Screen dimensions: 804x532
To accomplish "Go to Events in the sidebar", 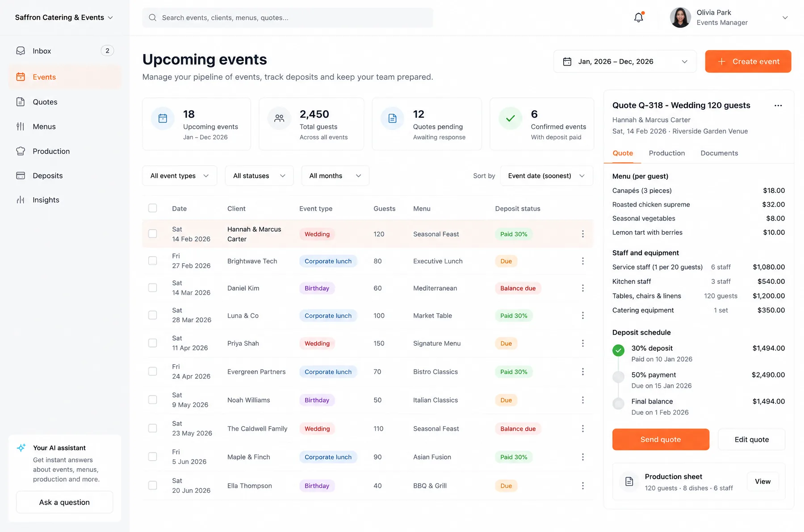I will [x=65, y=77].
